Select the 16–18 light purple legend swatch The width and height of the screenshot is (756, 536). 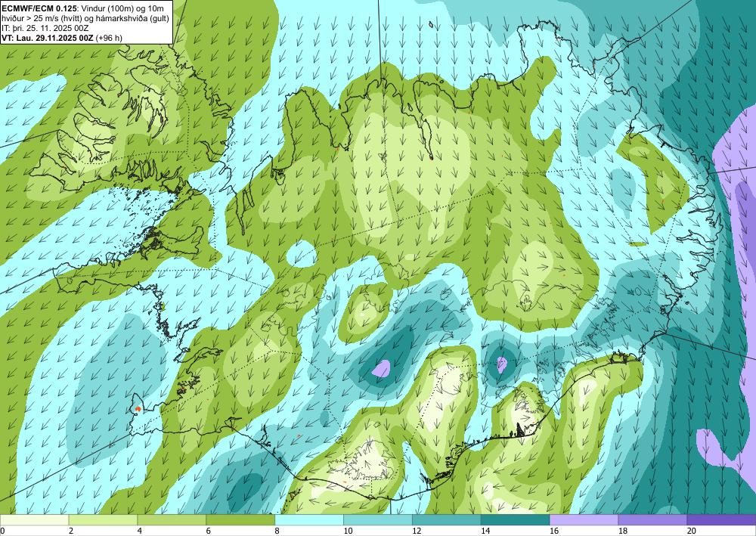tap(584, 519)
